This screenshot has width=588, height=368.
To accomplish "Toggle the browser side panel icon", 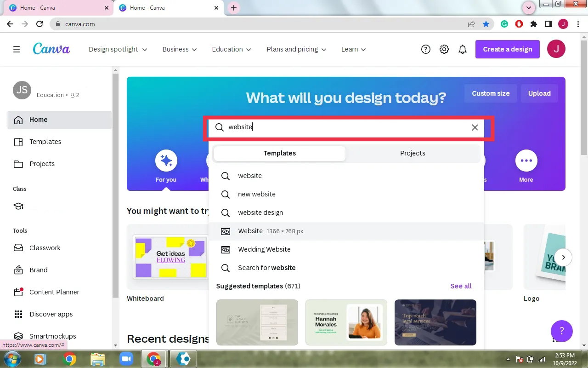I will (548, 24).
